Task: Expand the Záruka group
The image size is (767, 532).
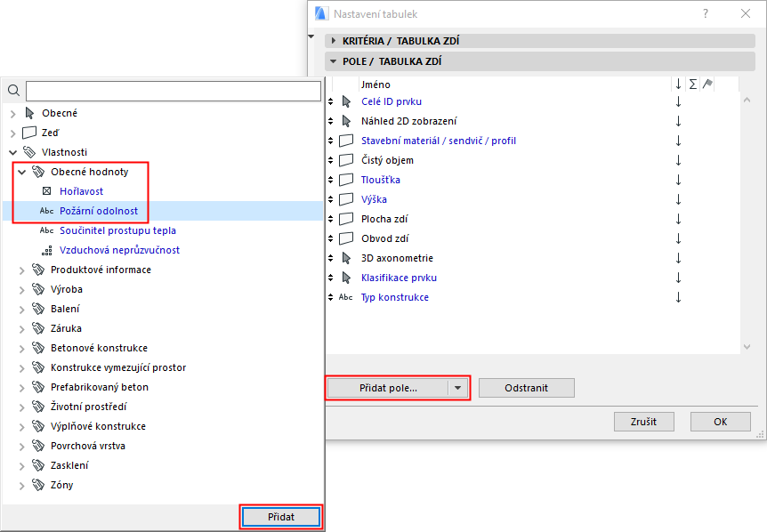Action: click(22, 328)
